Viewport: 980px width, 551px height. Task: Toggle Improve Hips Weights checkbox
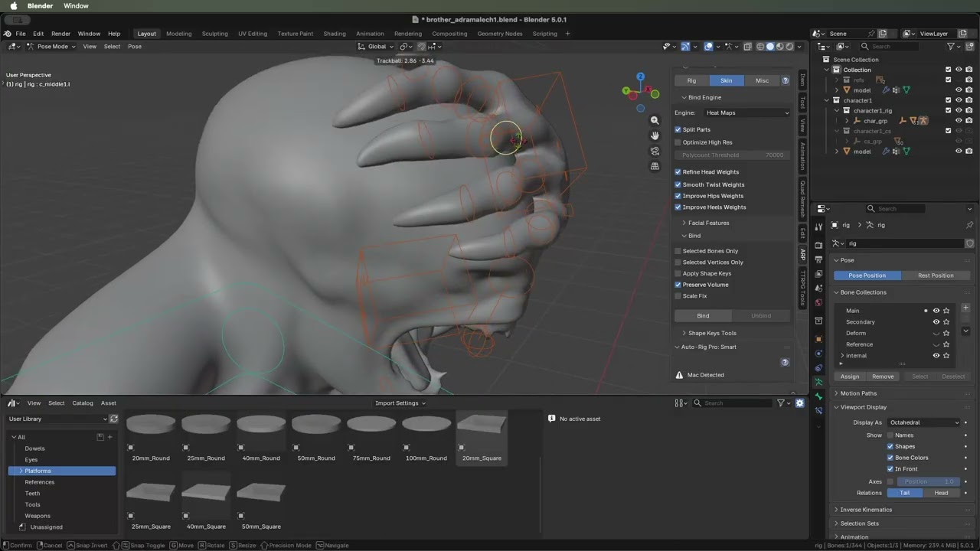click(678, 196)
